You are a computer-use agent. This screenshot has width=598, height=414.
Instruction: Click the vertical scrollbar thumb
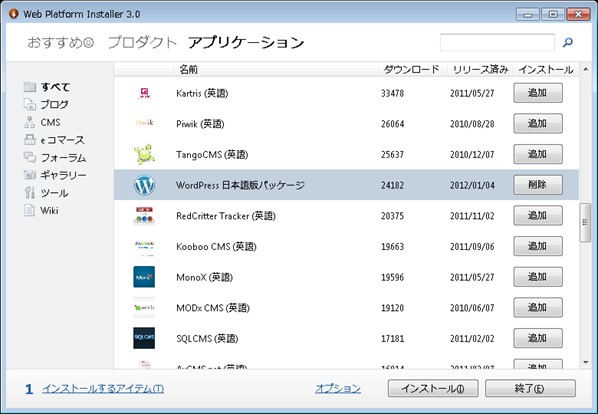pyautogui.click(x=585, y=223)
